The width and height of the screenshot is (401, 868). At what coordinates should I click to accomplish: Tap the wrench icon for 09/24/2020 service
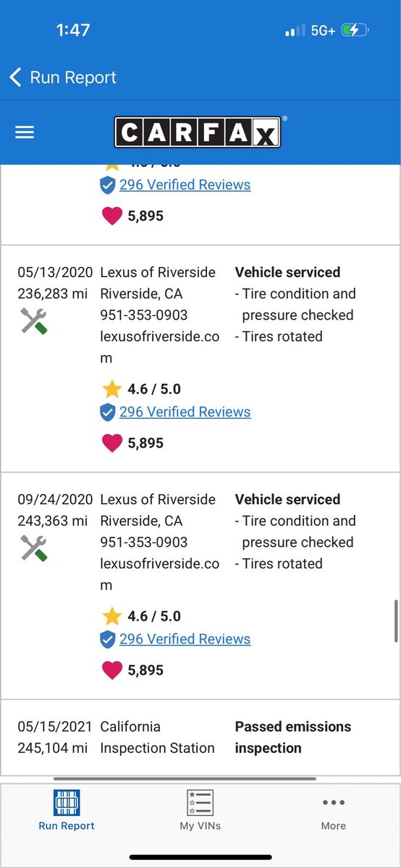[34, 547]
